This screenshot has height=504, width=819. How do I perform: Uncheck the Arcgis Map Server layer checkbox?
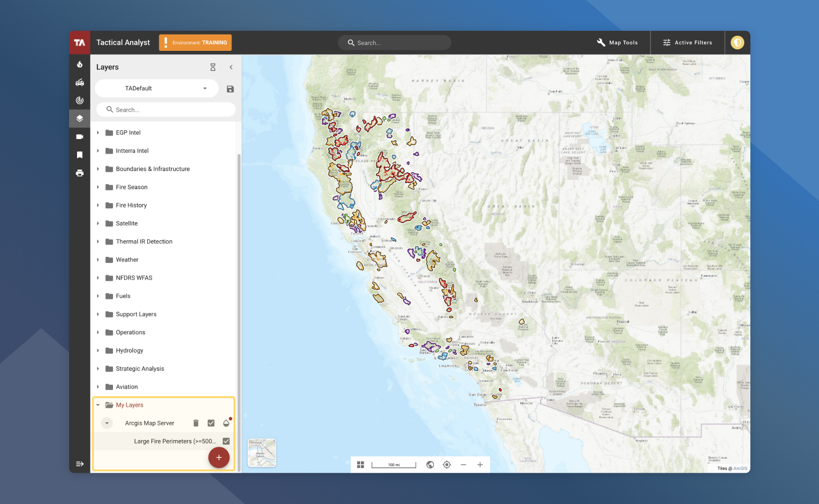[211, 423]
